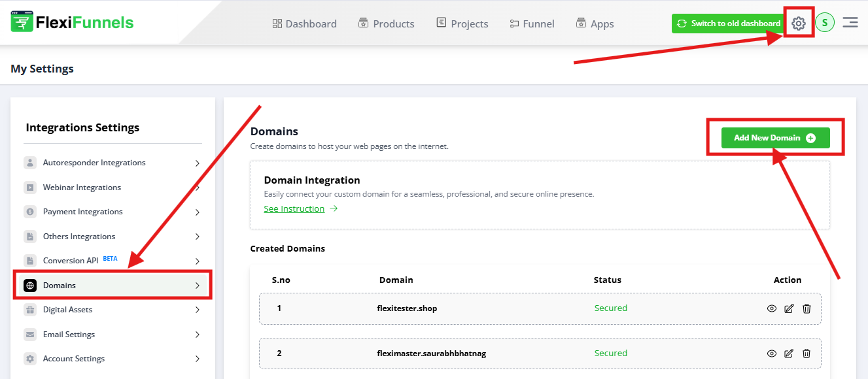Click the Account Settings gear icon

click(30, 359)
